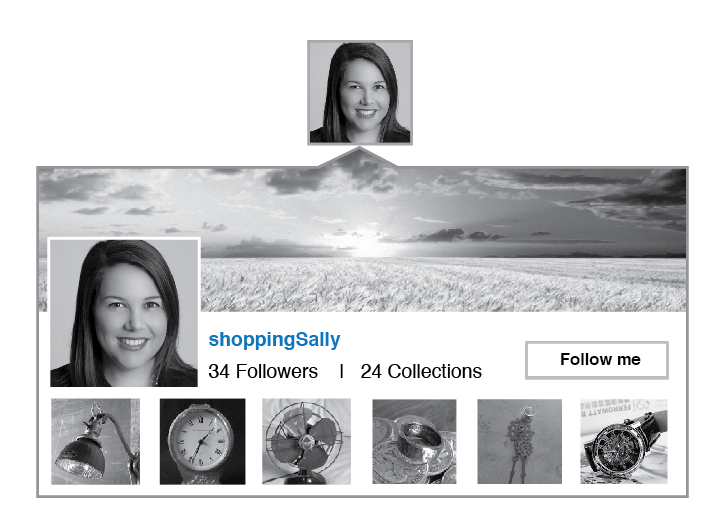Click the dark storm clouds in the banner

637,194
